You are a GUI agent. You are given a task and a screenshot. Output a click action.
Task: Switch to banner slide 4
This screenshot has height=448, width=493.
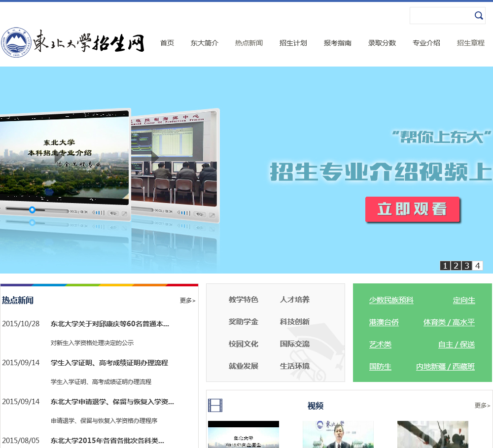(x=478, y=266)
